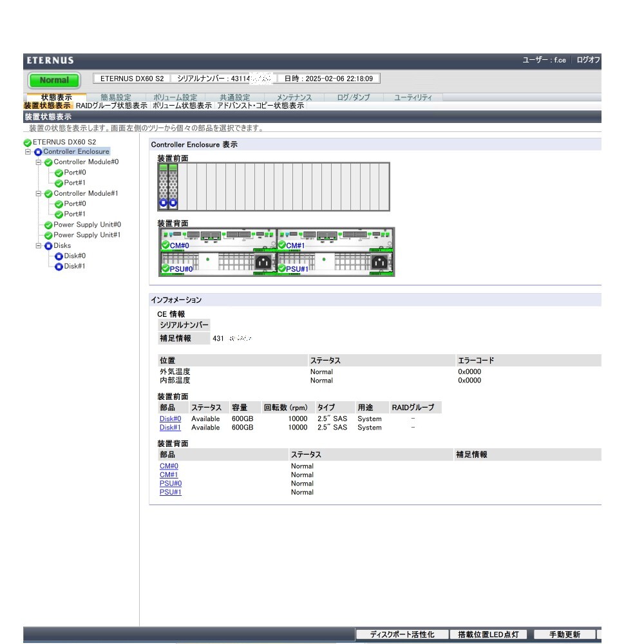The width and height of the screenshot is (644, 644).
Task: Click 外気温度 row label
Action: [175, 372]
